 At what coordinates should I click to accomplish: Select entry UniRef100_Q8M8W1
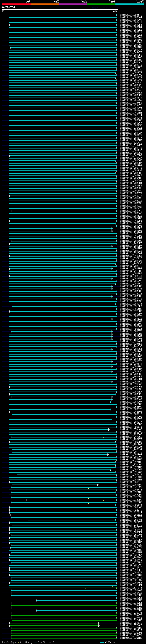[x=131, y=40]
